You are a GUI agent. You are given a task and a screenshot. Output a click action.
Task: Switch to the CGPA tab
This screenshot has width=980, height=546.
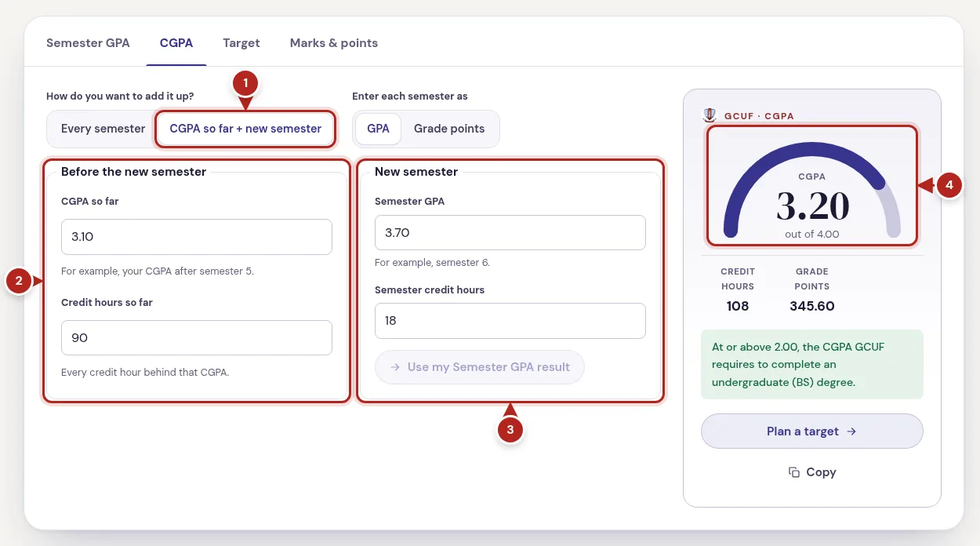point(176,43)
